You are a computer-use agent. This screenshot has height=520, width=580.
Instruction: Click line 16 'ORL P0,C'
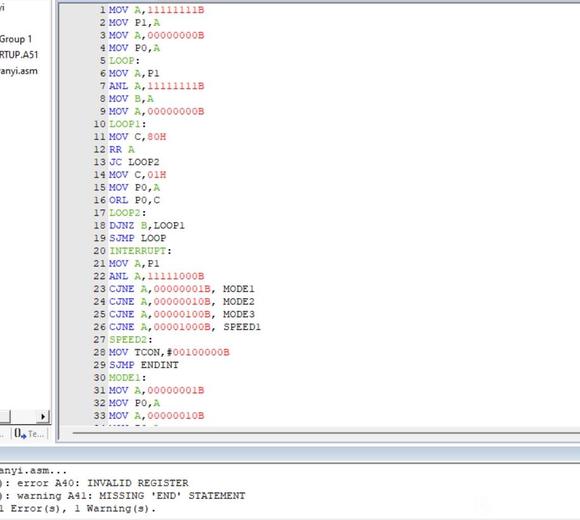[x=134, y=200]
